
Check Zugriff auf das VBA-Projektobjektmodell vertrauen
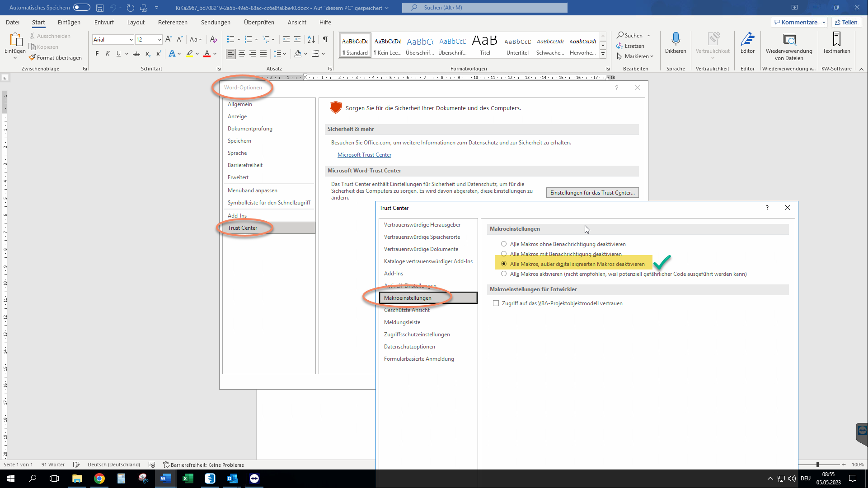click(496, 303)
